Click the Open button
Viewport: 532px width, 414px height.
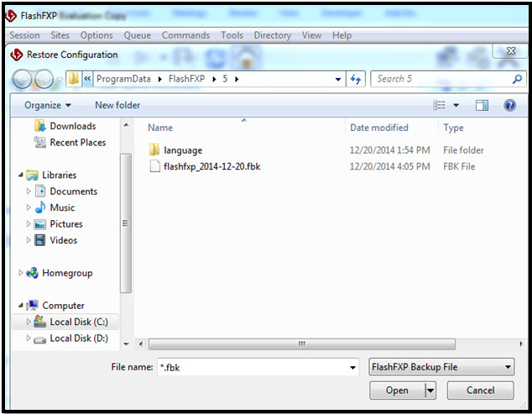(397, 390)
